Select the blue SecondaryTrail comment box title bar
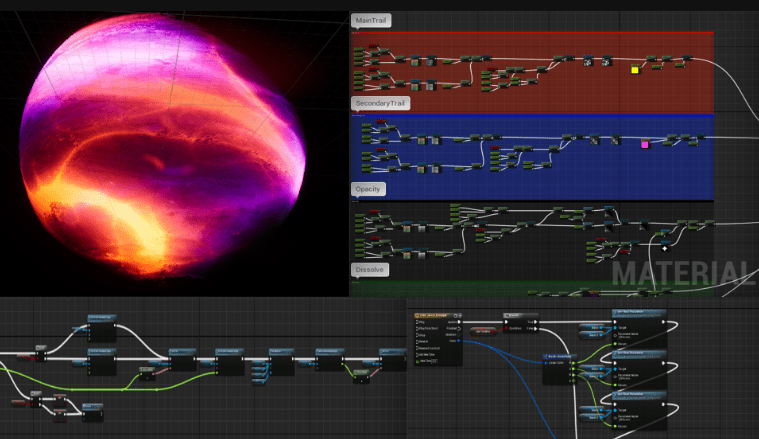 532,116
